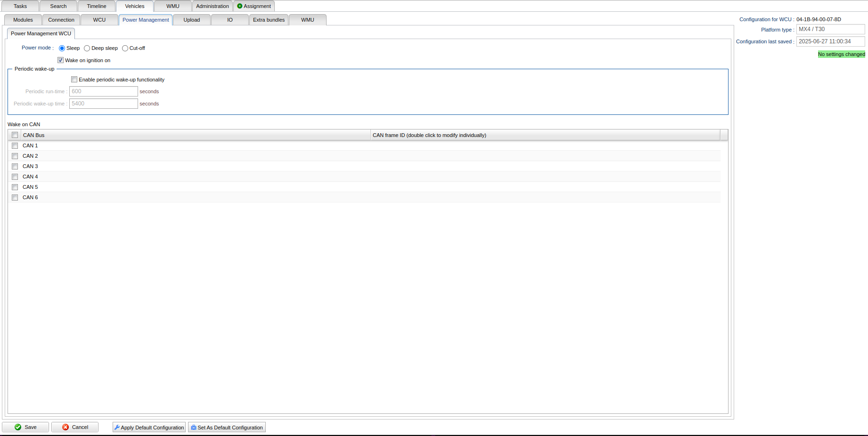The height and width of the screenshot is (436, 868).
Task: Click the green Assignment tab icon
Action: pos(240,6)
